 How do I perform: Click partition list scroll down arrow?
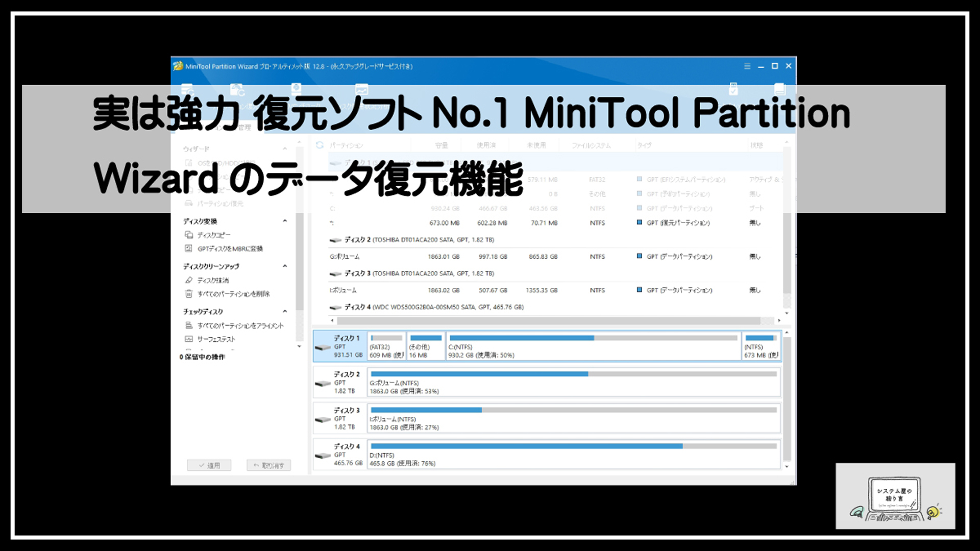pyautogui.click(x=787, y=313)
